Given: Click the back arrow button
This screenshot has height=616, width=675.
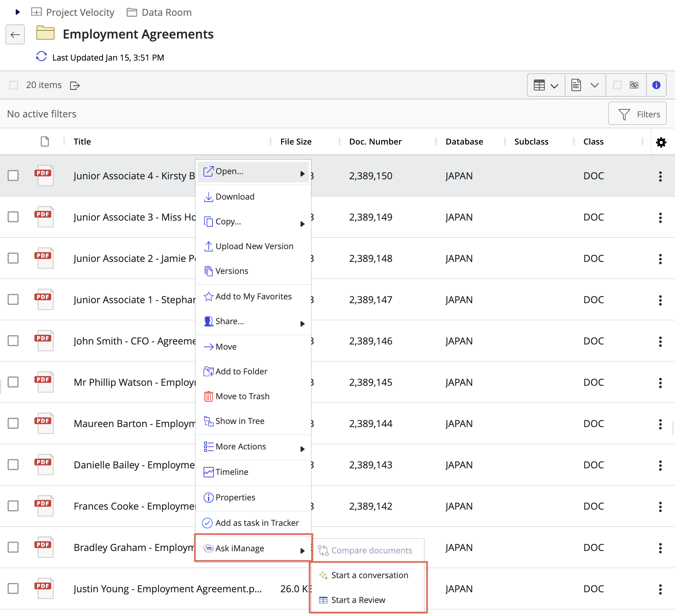Looking at the screenshot, I should [15, 34].
